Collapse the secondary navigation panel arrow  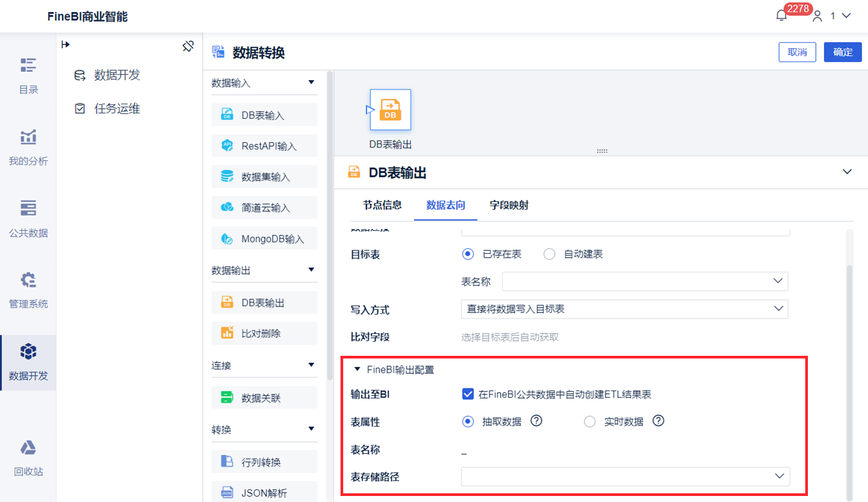pos(65,45)
